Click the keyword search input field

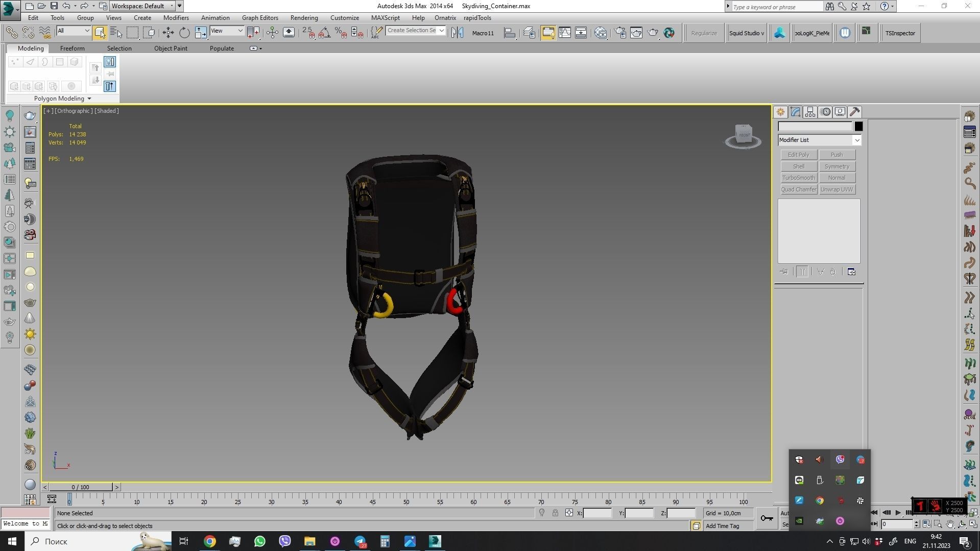tap(777, 7)
